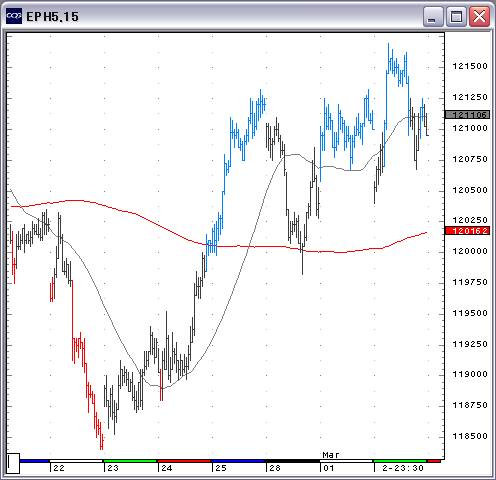The image size is (496, 480).
Task: Click the red session bar above date 24
Action: tap(184, 461)
